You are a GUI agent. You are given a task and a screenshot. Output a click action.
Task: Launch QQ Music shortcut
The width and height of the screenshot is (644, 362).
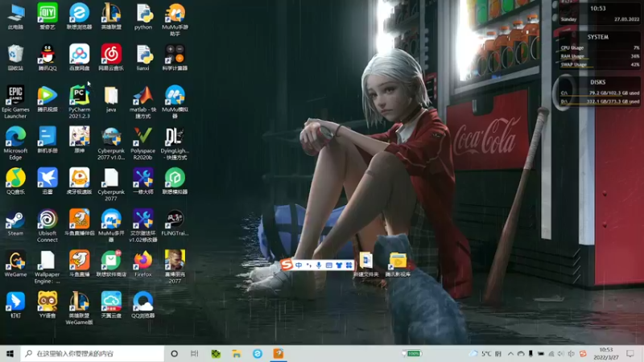(x=15, y=181)
